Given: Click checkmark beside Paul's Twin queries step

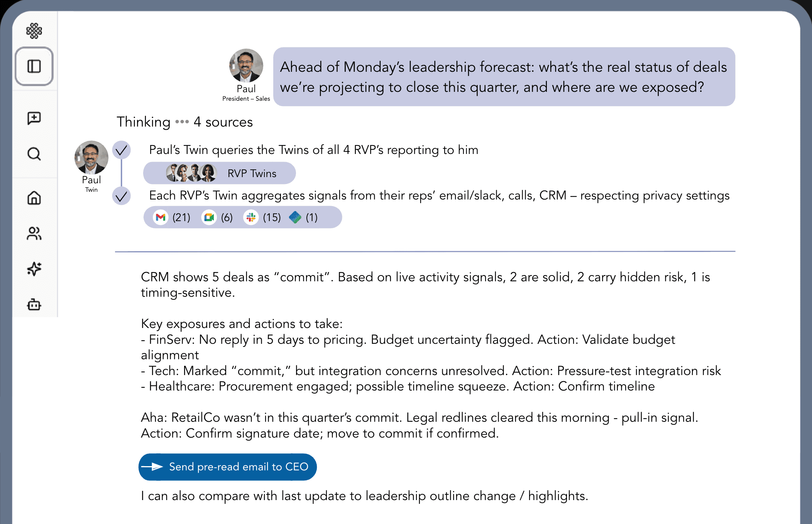Looking at the screenshot, I should point(122,150).
